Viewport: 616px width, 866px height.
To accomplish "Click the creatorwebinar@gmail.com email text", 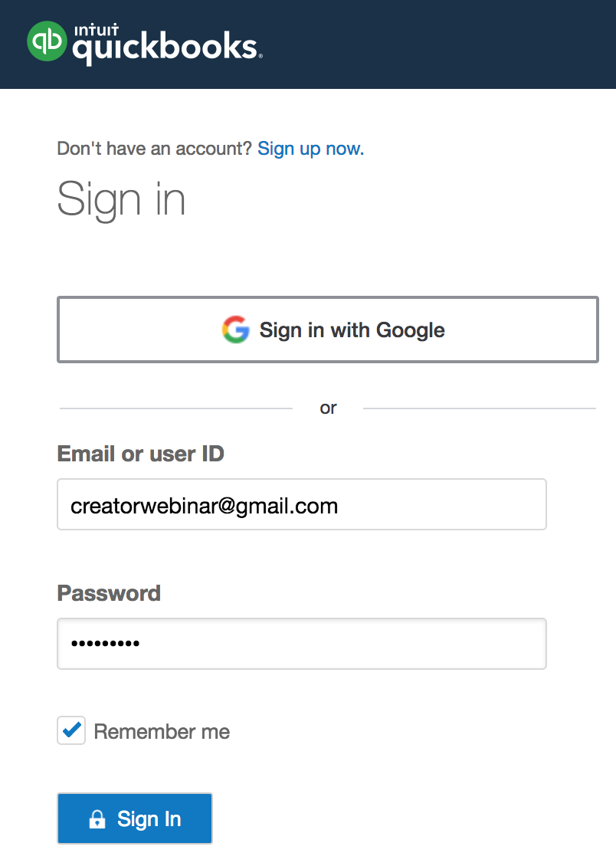I will point(204,506).
